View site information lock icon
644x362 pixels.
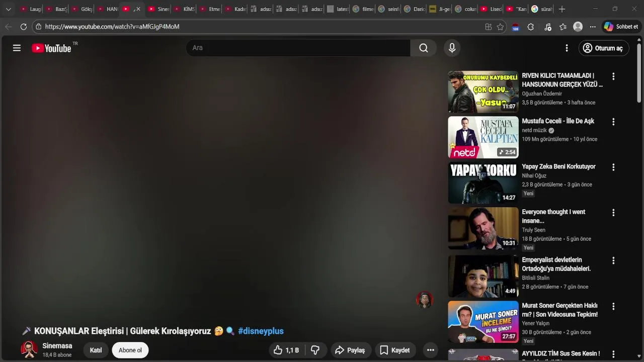point(38,27)
